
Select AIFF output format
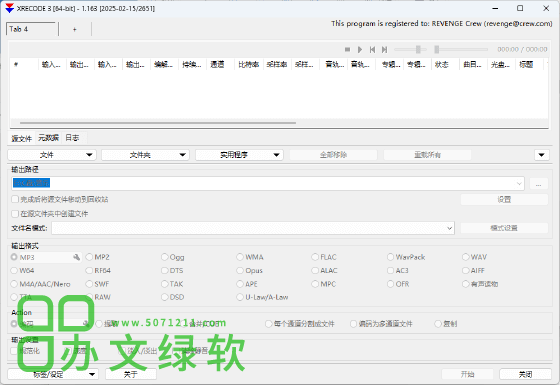click(x=474, y=271)
